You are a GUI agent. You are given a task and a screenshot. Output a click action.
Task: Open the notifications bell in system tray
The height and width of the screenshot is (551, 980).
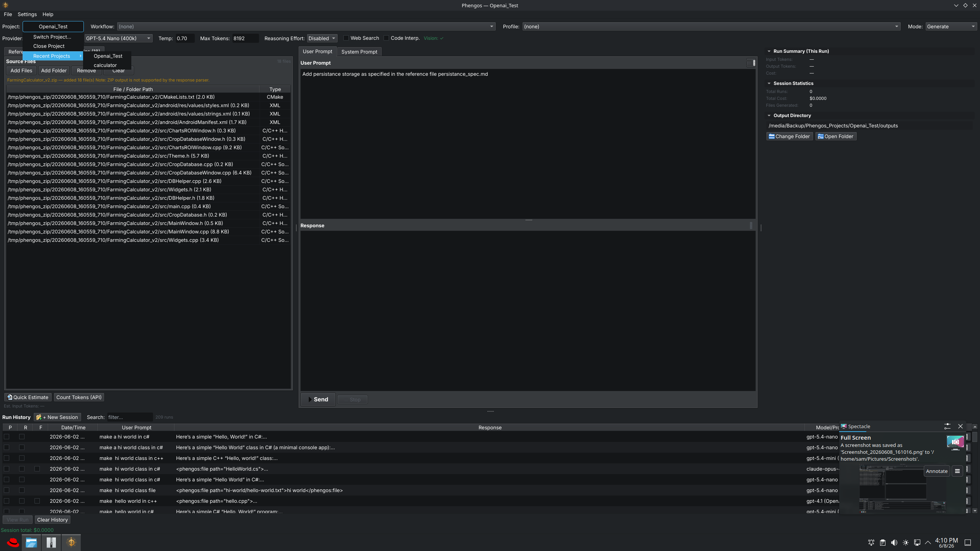pos(871,543)
